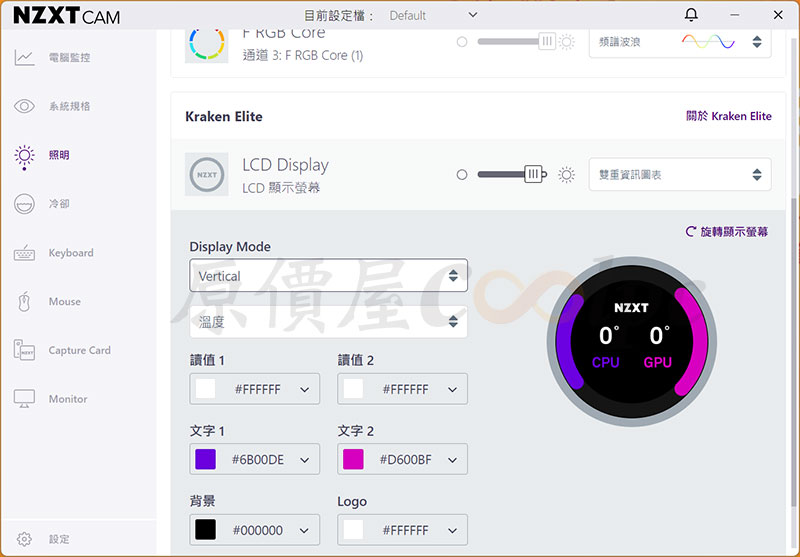Open the notifications bell
Screen dimensions: 800x557
pyautogui.click(x=691, y=15)
